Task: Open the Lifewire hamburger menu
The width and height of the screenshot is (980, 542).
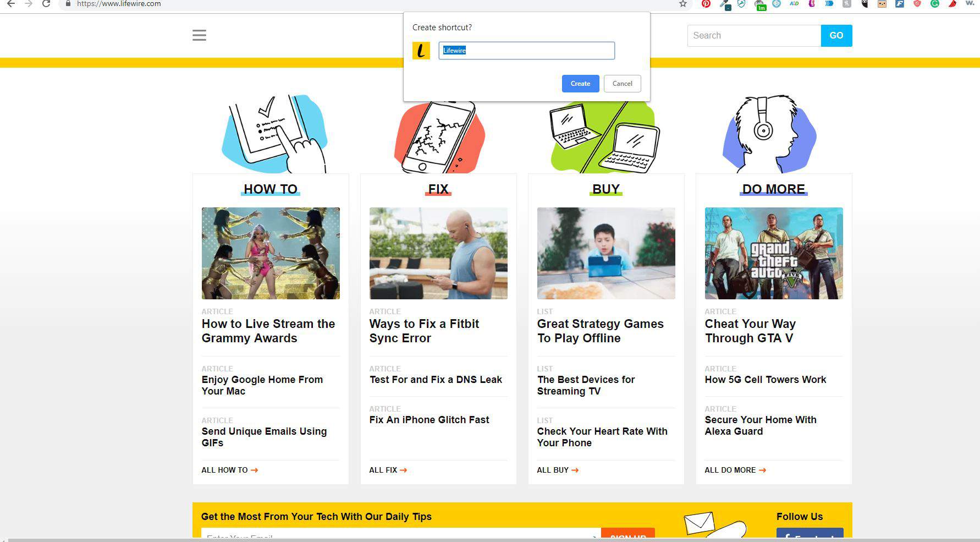Action: click(199, 35)
